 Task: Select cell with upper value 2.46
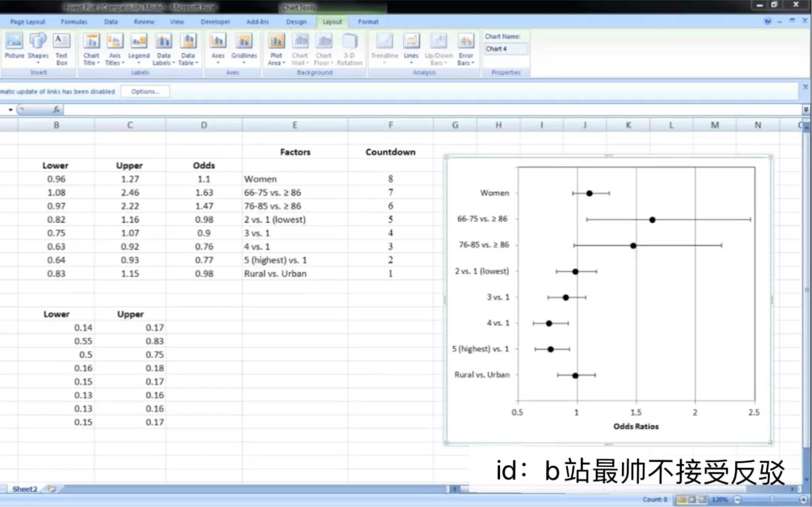click(130, 193)
